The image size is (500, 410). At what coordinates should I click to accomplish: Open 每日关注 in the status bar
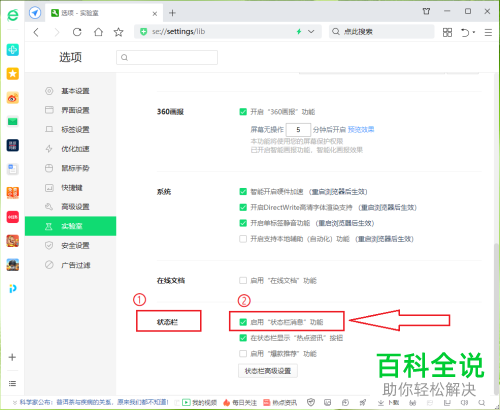[240, 403]
